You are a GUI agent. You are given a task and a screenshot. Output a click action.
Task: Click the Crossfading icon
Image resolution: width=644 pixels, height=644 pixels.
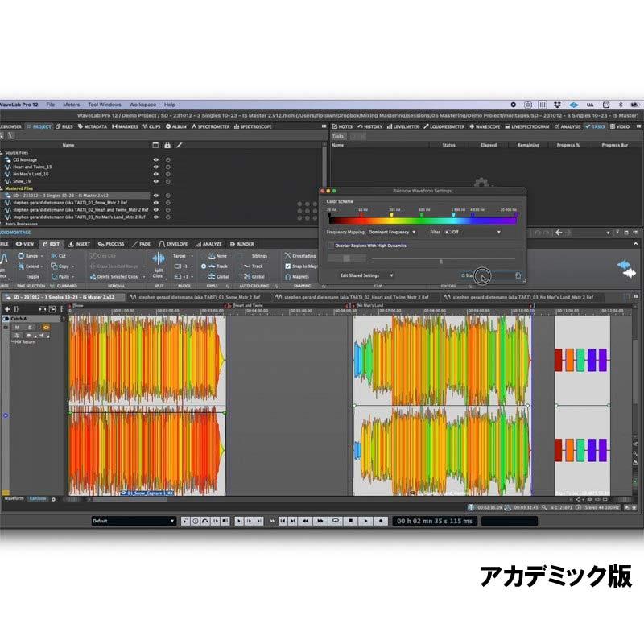pyautogui.click(x=289, y=255)
